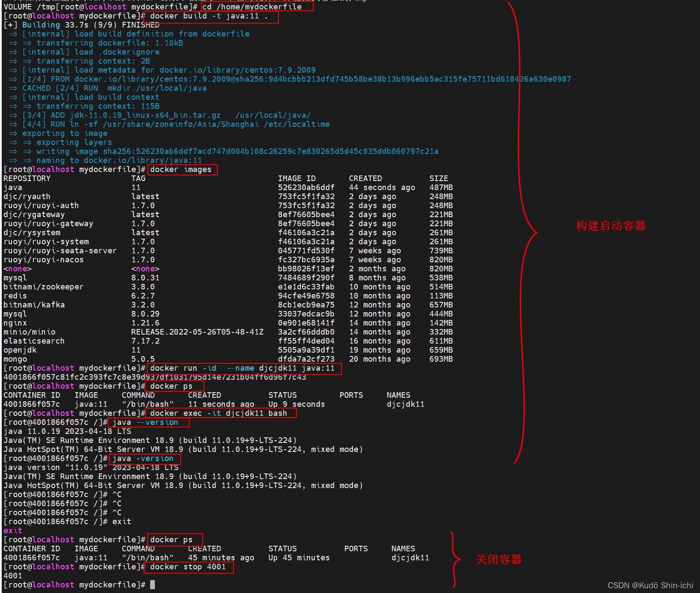The image size is (700, 593).
Task: Click the 'mongo' repository name
Action: coord(15,359)
